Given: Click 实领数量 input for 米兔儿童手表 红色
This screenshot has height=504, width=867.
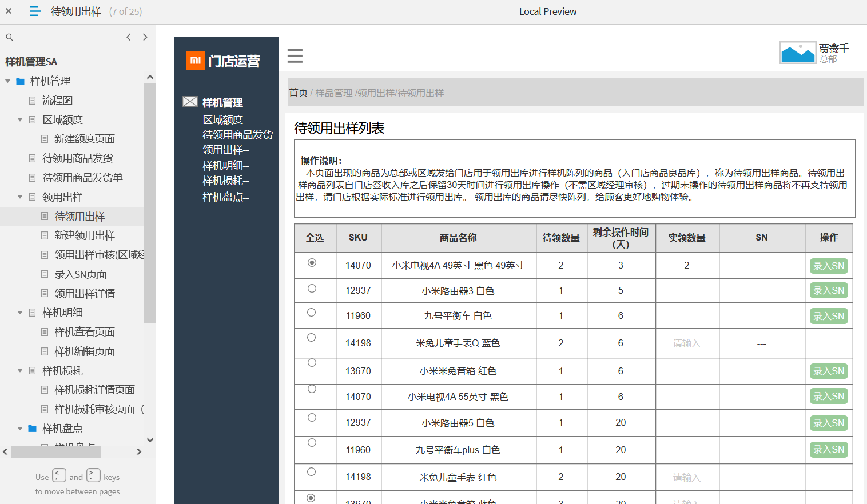Looking at the screenshot, I should pyautogui.click(x=687, y=477).
